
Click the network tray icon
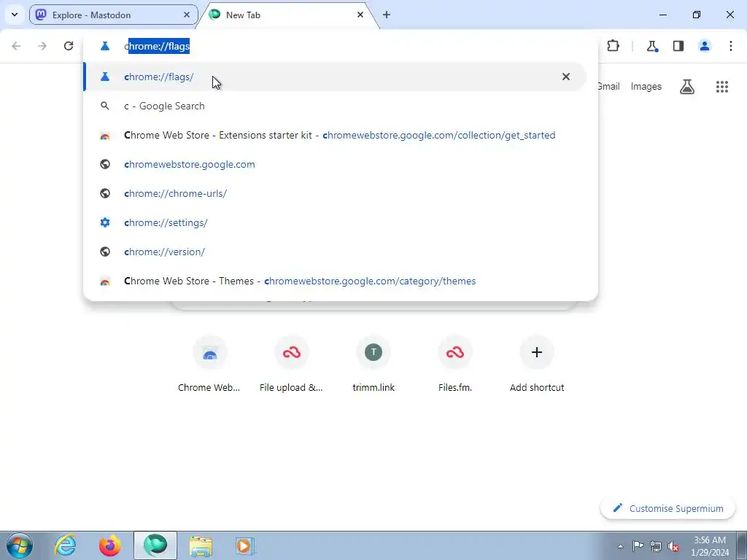[656, 546]
